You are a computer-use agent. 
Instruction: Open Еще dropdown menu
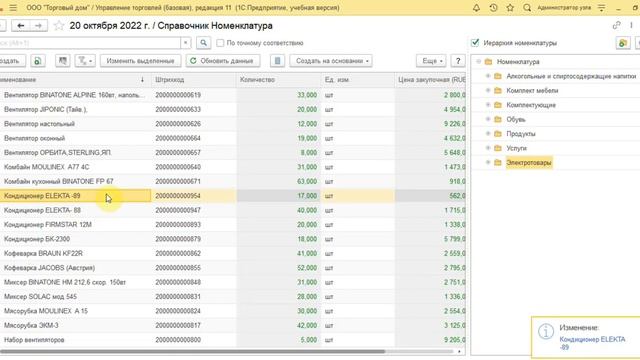[431, 61]
